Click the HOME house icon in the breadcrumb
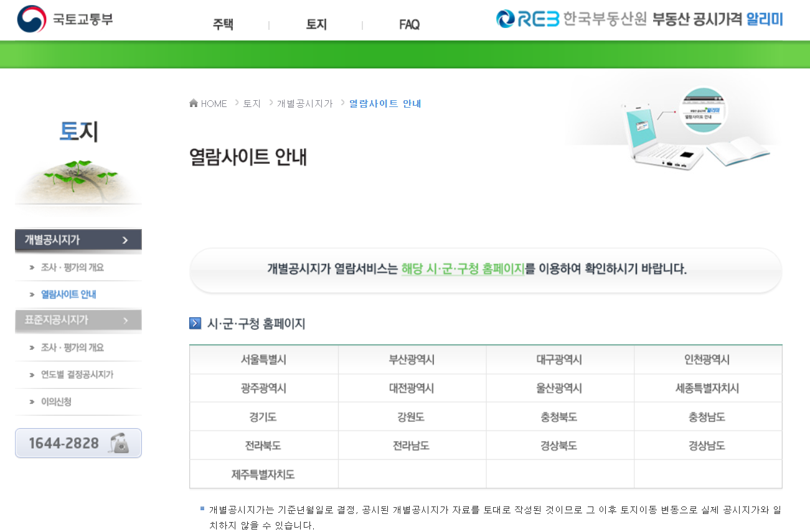 tap(194, 103)
